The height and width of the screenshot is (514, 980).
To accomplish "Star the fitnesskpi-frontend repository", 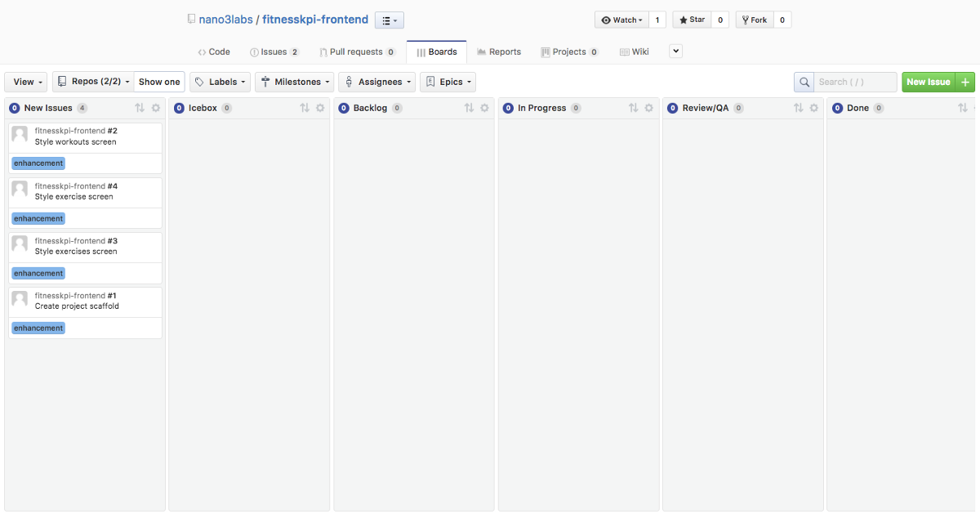I will [692, 20].
